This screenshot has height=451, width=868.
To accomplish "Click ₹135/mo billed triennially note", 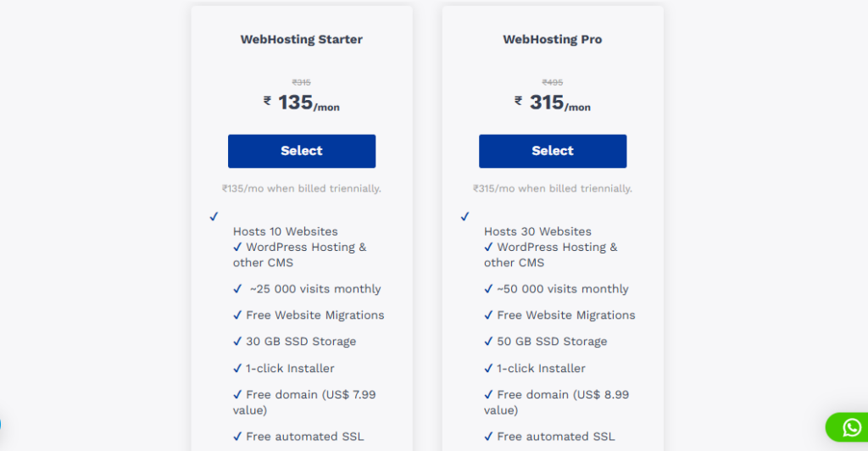I will (x=302, y=189).
